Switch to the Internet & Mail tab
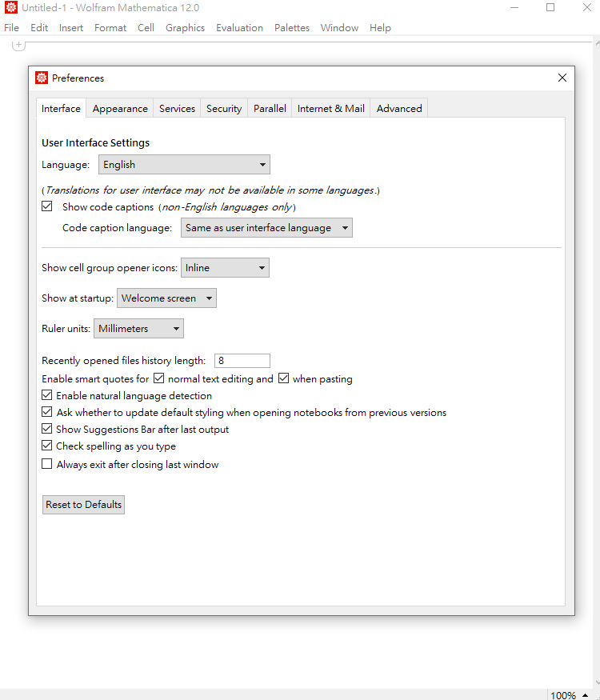This screenshot has width=600, height=700. [331, 109]
